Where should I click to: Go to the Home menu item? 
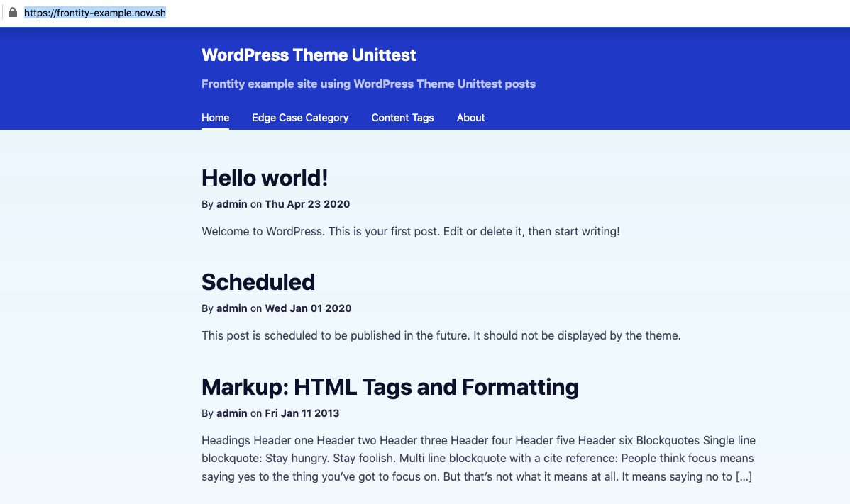tap(215, 118)
